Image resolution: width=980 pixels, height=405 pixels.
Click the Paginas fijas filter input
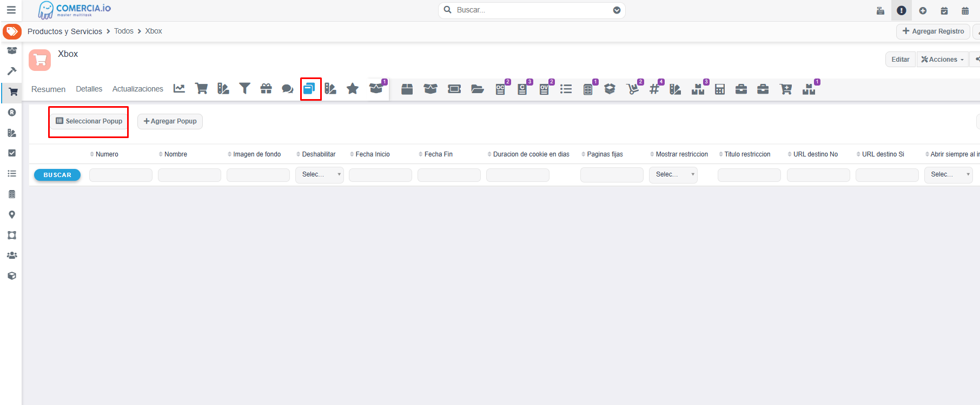(612, 175)
